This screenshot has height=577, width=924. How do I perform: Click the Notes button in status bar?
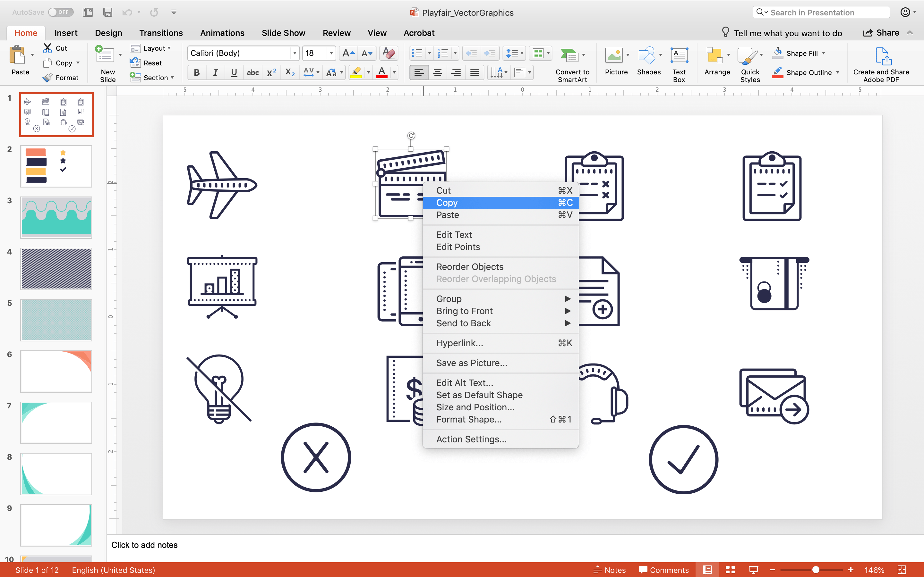[609, 570]
